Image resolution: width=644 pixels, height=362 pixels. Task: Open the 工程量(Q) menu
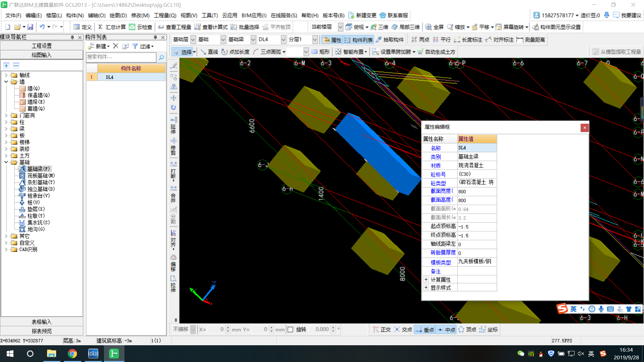click(x=165, y=15)
